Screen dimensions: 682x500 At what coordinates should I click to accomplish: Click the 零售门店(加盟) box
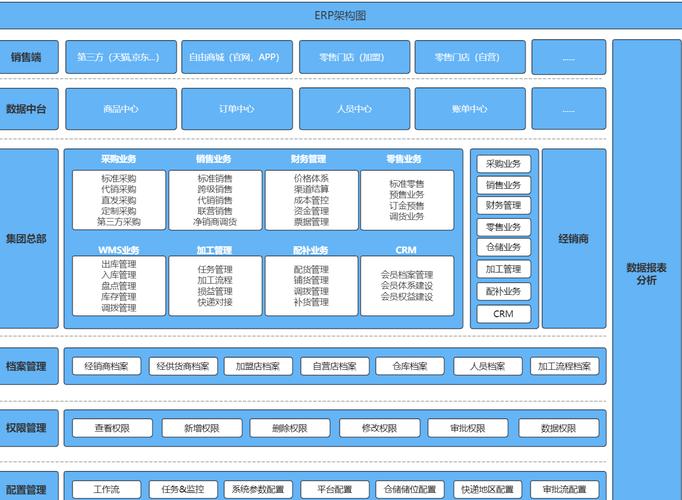[x=354, y=57]
